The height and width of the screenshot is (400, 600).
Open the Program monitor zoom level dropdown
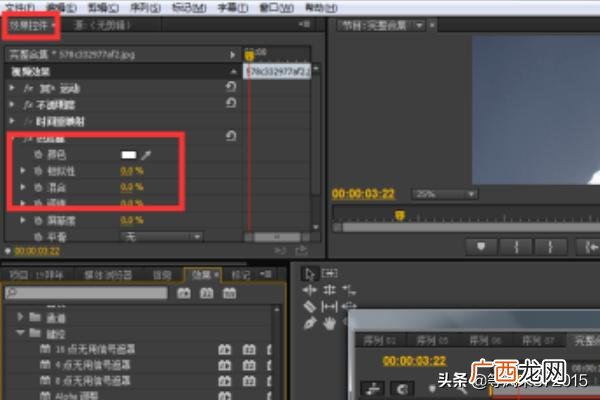click(x=444, y=194)
